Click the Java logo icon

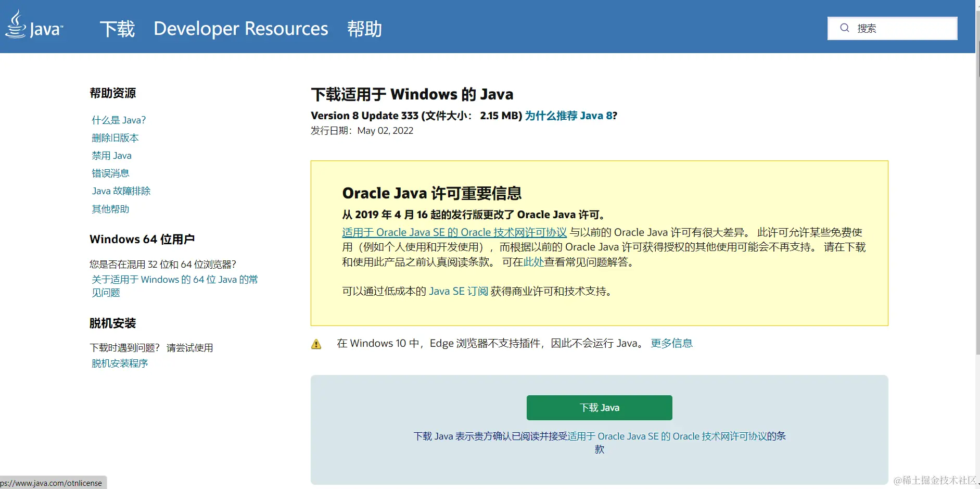[x=34, y=26]
